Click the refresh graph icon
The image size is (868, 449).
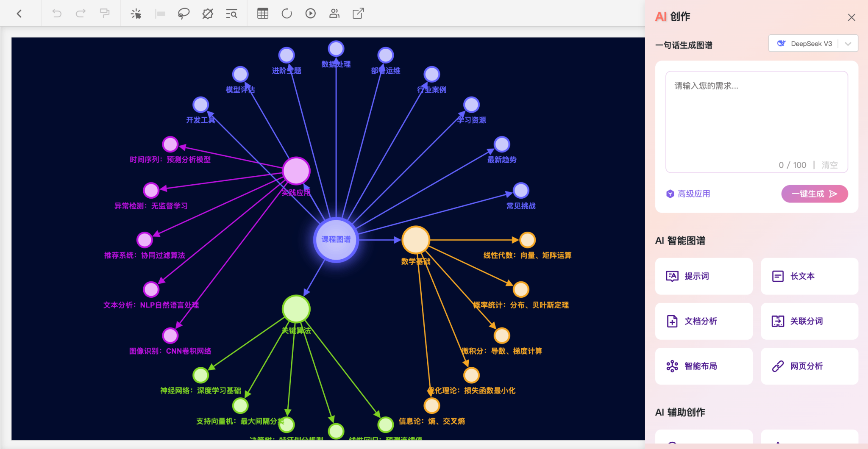click(287, 14)
